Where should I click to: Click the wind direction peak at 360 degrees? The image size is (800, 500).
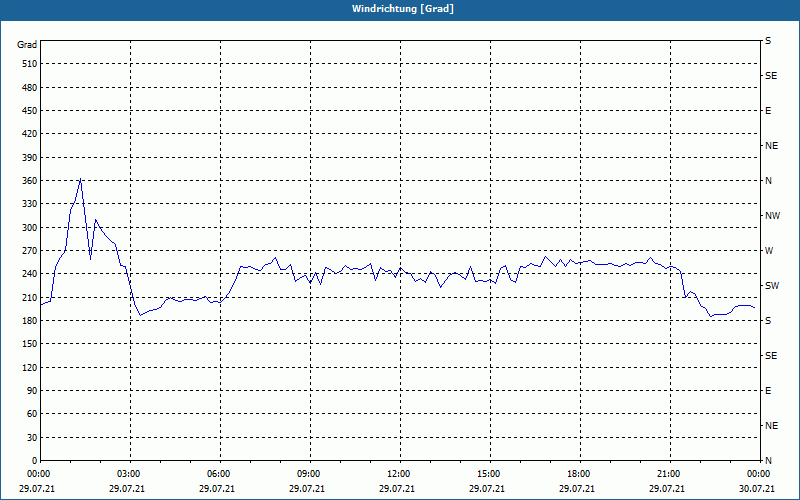[81, 179]
